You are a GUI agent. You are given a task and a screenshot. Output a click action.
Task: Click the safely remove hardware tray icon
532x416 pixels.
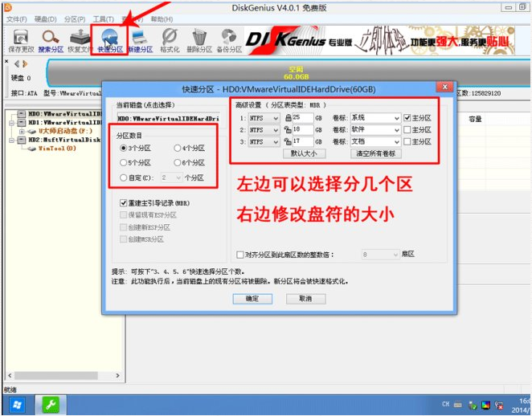point(473,405)
